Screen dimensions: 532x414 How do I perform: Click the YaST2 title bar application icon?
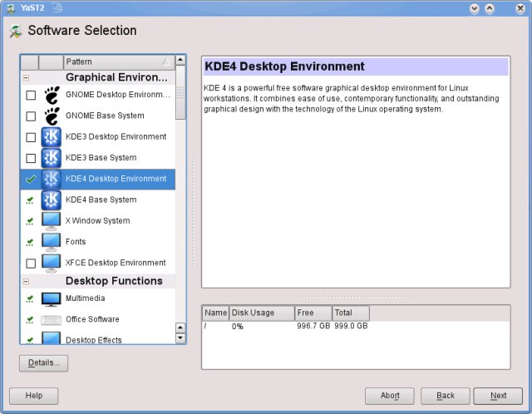tap(11, 8)
